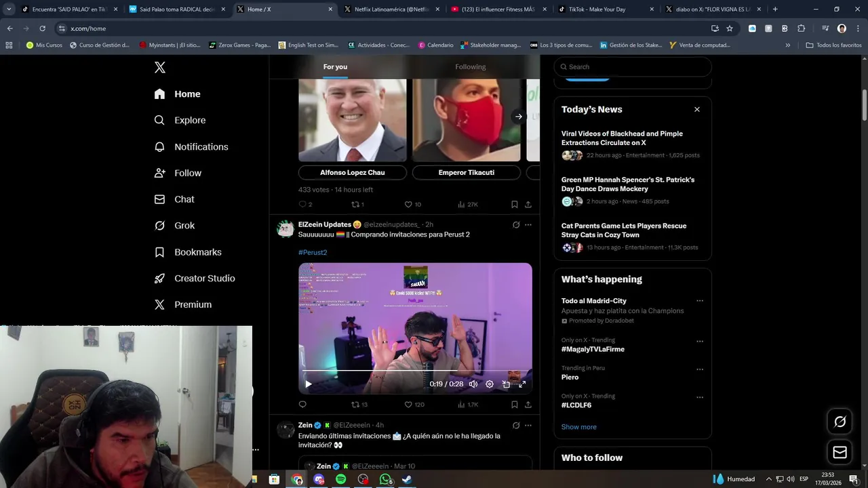
Task: Open Premium in the sidebar
Action: coord(183,304)
